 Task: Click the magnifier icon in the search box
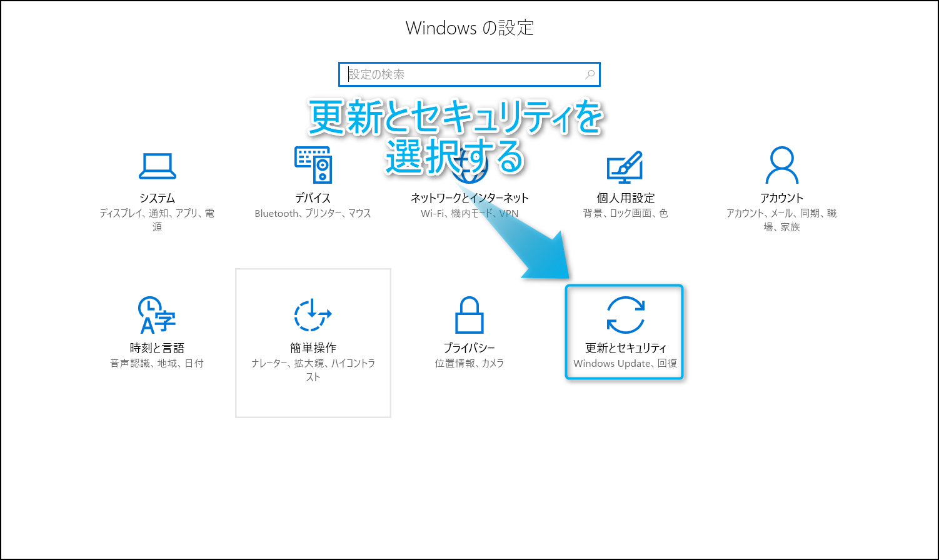coord(589,74)
